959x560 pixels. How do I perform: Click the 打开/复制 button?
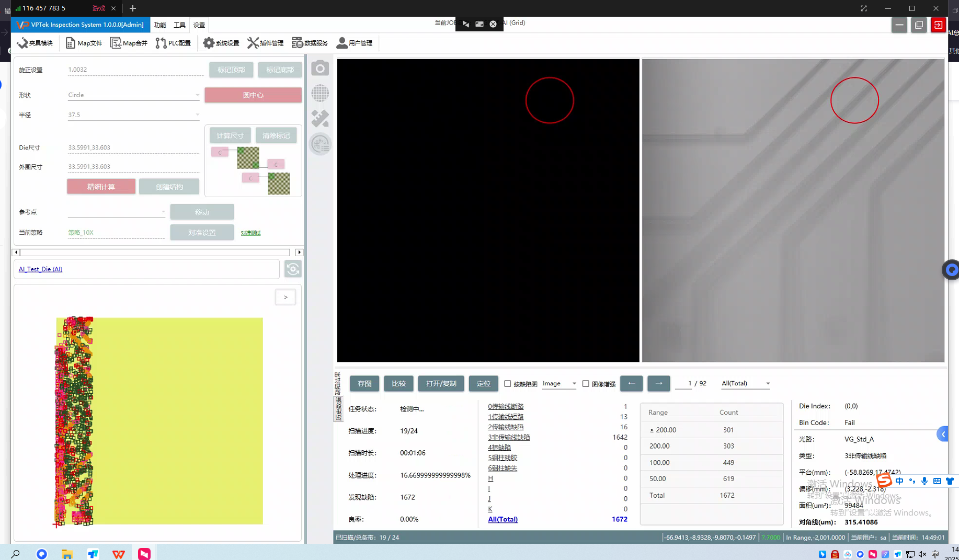click(x=441, y=383)
